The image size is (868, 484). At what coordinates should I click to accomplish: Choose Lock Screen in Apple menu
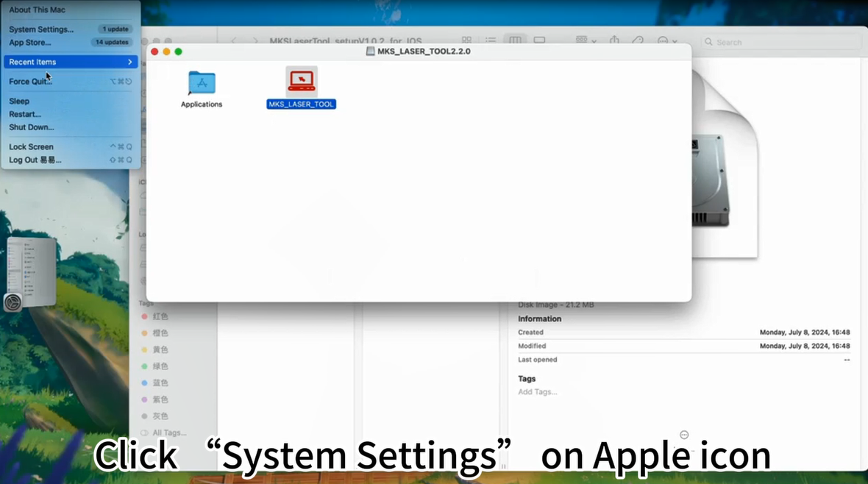pos(71,147)
